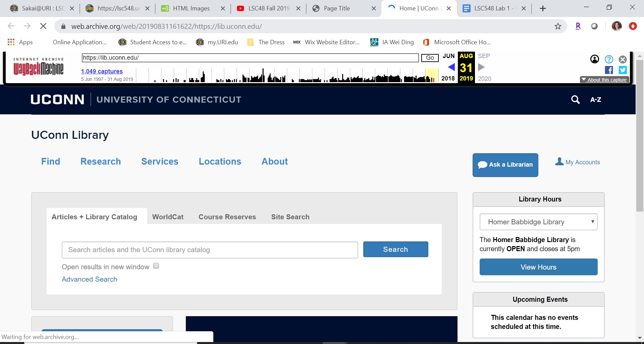Go to previous capture with blue arrow
The image size is (644, 344).
click(451, 67)
